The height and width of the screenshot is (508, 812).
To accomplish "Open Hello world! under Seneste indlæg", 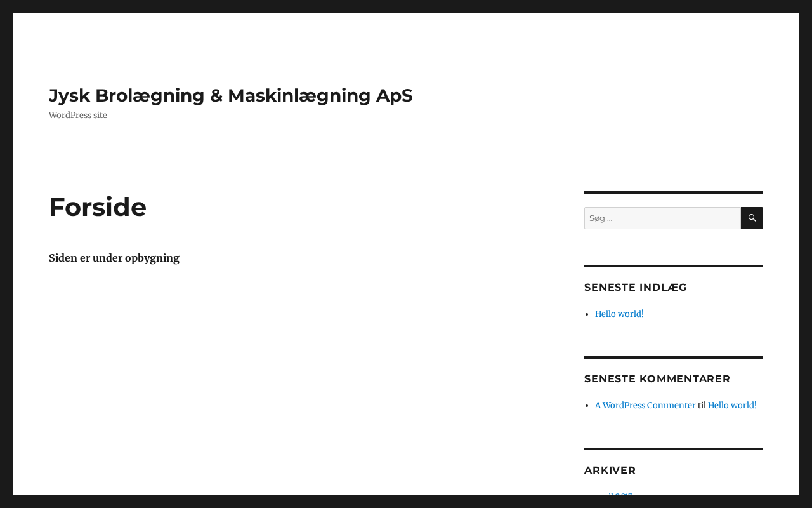I will pyautogui.click(x=619, y=314).
